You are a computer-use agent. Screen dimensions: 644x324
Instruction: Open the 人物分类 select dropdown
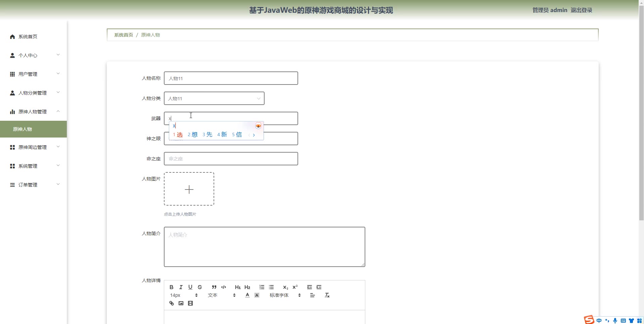point(214,98)
